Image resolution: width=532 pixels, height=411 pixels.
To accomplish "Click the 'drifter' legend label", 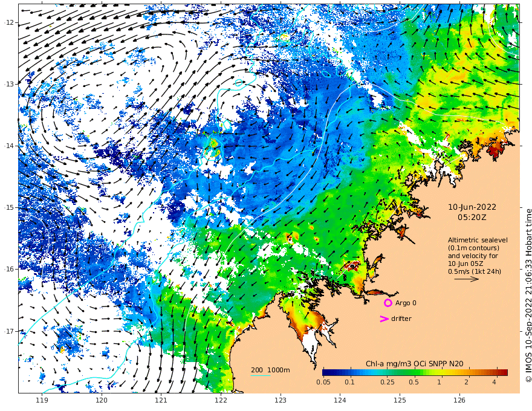I will click(401, 319).
